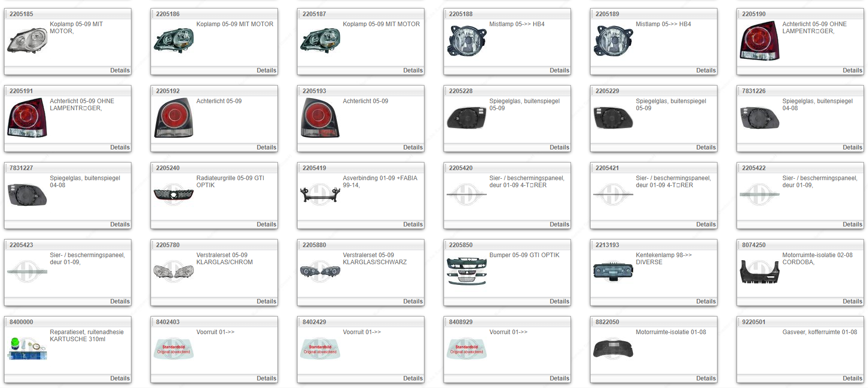Click the window adhesive repair kit image
Image resolution: width=868 pixels, height=388 pixels.
click(x=27, y=348)
